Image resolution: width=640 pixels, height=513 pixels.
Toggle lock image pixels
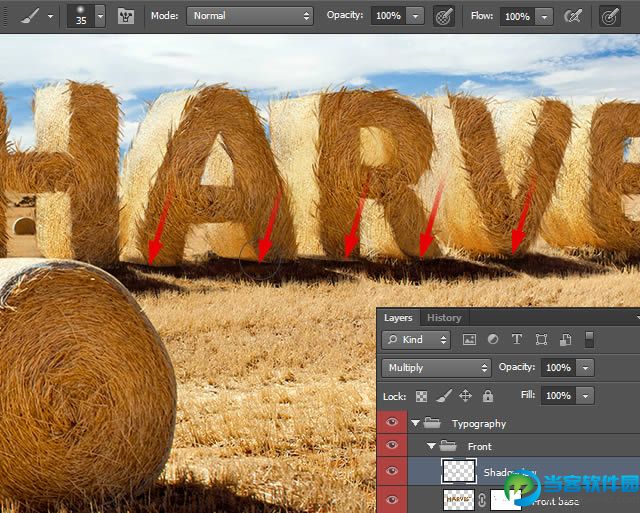[443, 396]
